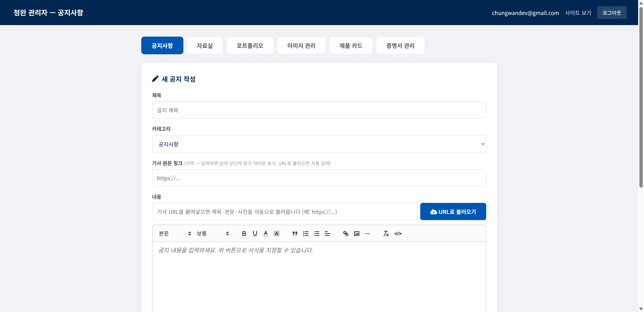Apply blockquote formatting
644x312 pixels.
[x=295, y=233]
